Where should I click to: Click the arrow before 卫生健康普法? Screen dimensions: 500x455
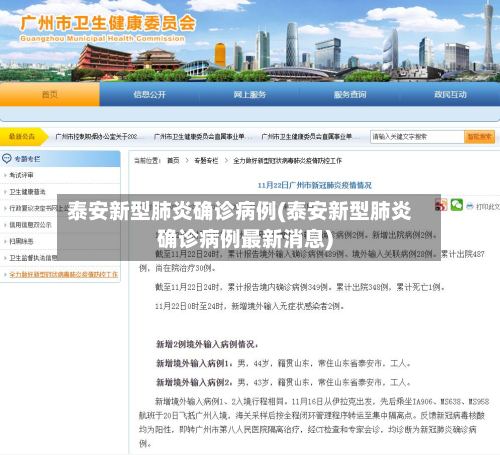pyautogui.click(x=5, y=192)
